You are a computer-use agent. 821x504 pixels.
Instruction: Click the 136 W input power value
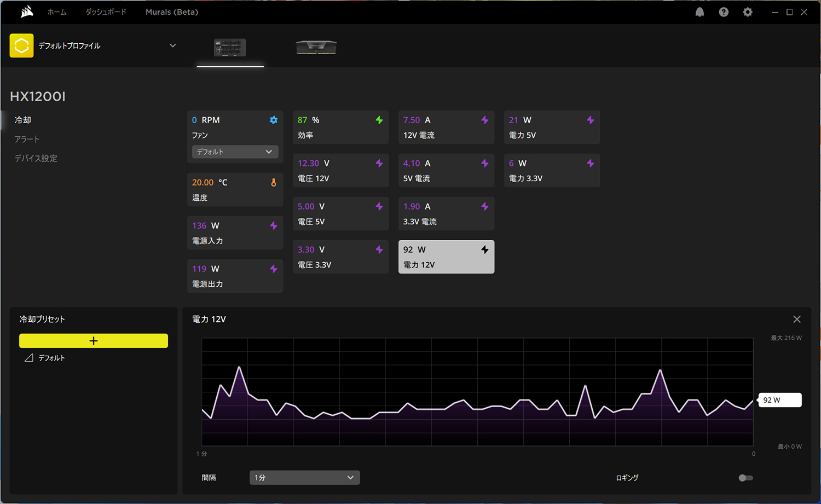pos(206,225)
